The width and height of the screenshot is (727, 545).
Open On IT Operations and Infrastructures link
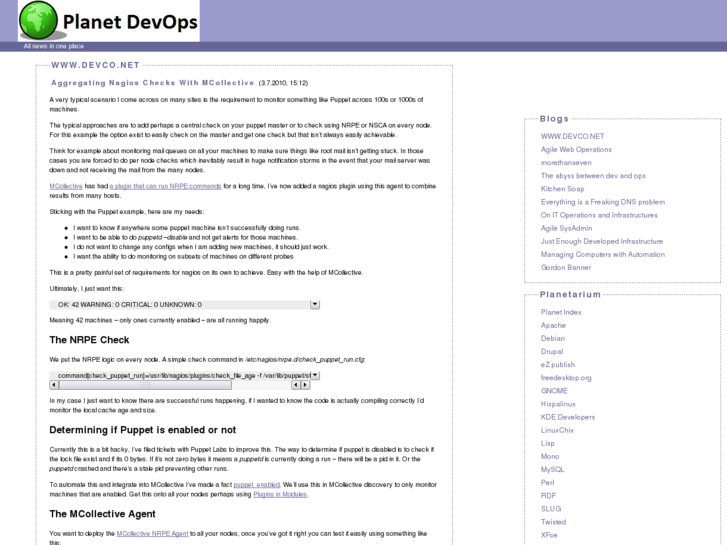[599, 215]
